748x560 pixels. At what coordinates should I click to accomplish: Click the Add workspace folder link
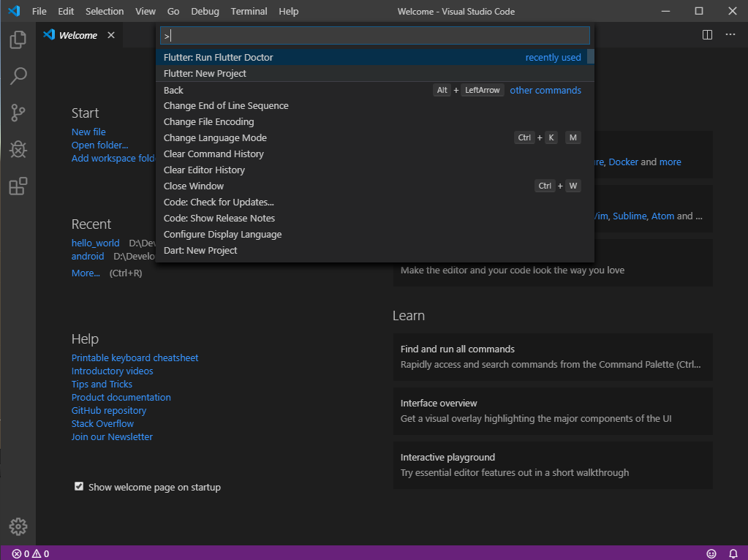coord(113,159)
